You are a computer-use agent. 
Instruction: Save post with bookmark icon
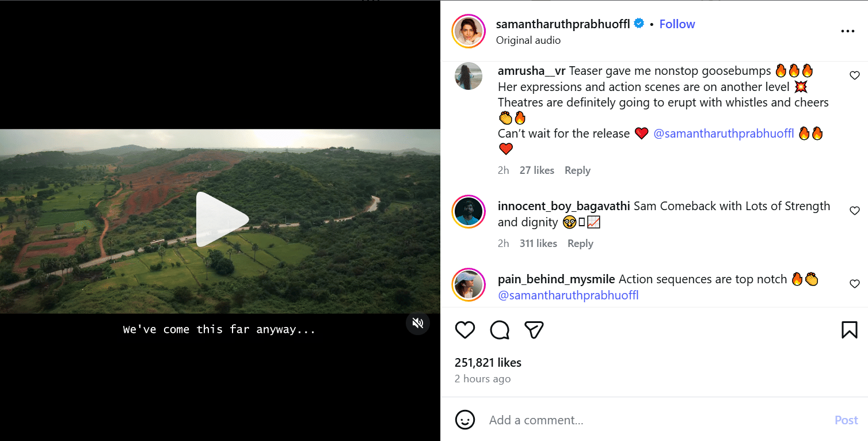point(849,330)
